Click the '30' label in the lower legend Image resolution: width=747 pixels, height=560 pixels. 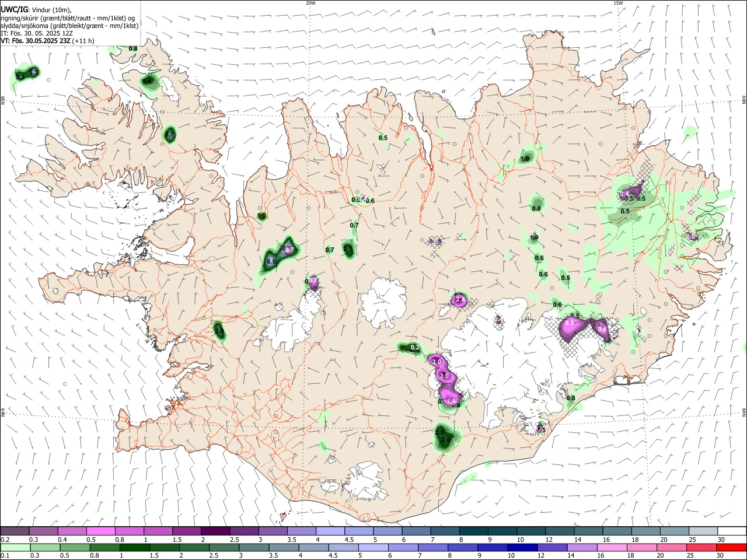pyautogui.click(x=721, y=556)
